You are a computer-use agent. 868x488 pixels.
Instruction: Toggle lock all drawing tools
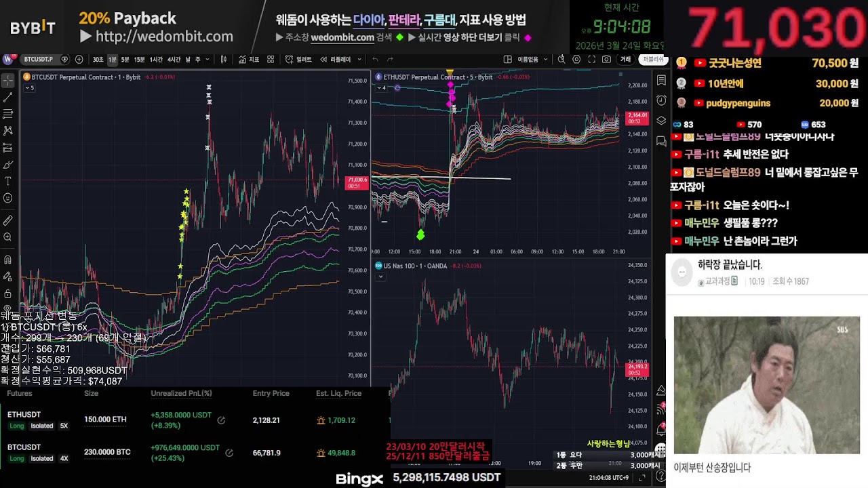8,293
